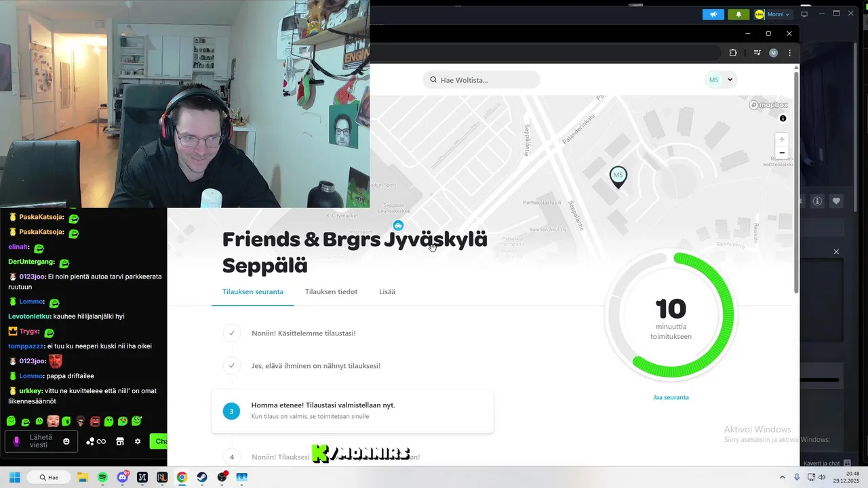Click the taskbar microphone tray icon
The height and width of the screenshot is (488, 868).
coord(797,477)
